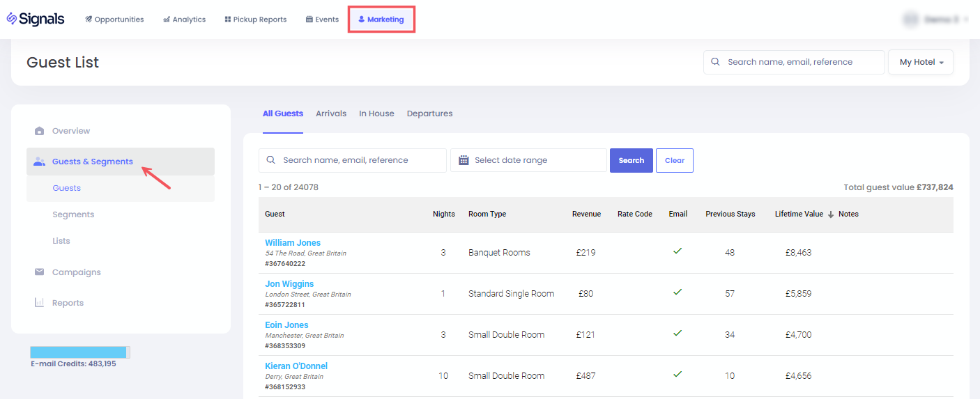Click the Reports bar chart icon
980x399 pixels.
40,303
